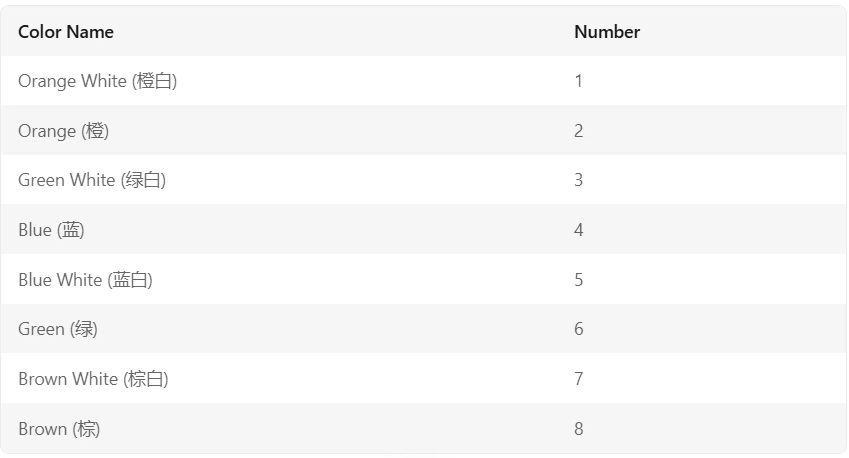849x458 pixels.
Task: Select the Orange (橙) color name cell
Action: click(63, 131)
